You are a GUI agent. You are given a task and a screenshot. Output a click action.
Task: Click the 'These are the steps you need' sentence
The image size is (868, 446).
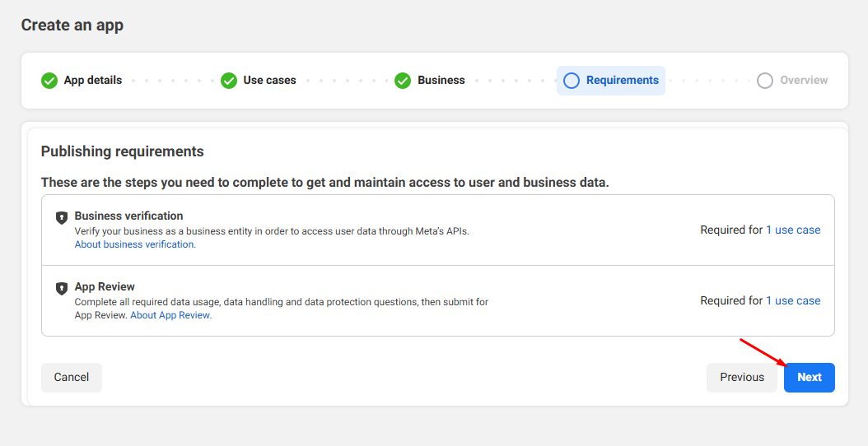pyautogui.click(x=325, y=183)
